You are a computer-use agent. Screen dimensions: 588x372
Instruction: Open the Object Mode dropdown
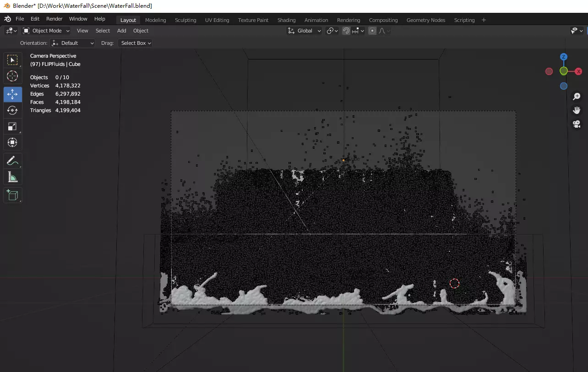click(x=46, y=31)
